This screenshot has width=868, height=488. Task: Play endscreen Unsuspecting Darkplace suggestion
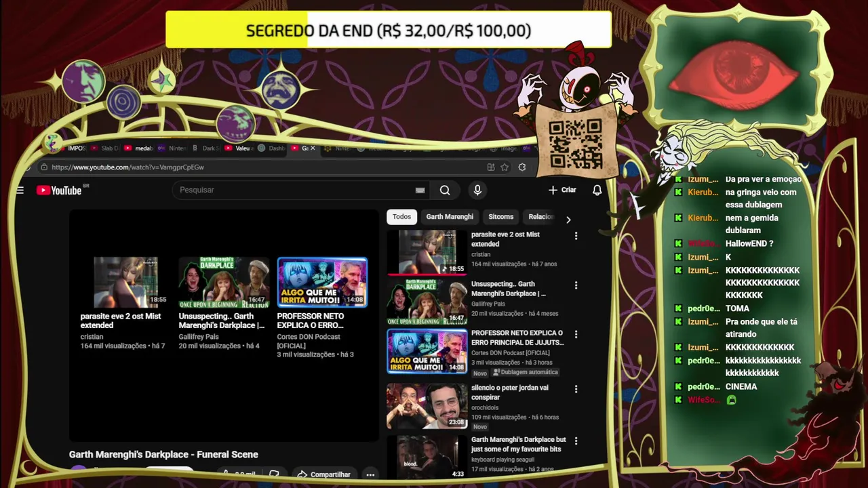coord(224,282)
